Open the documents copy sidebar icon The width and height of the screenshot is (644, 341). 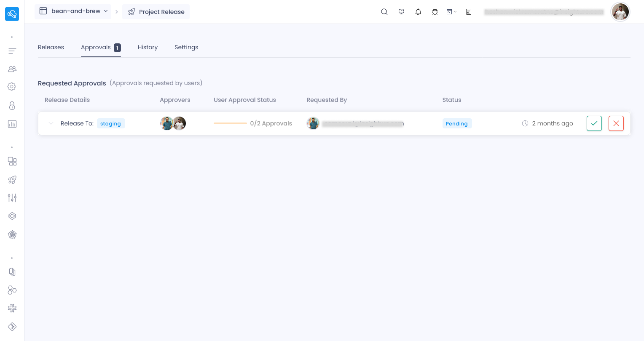12,272
